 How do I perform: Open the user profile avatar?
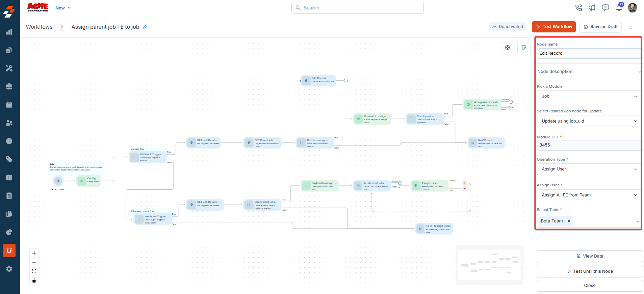[x=633, y=8]
